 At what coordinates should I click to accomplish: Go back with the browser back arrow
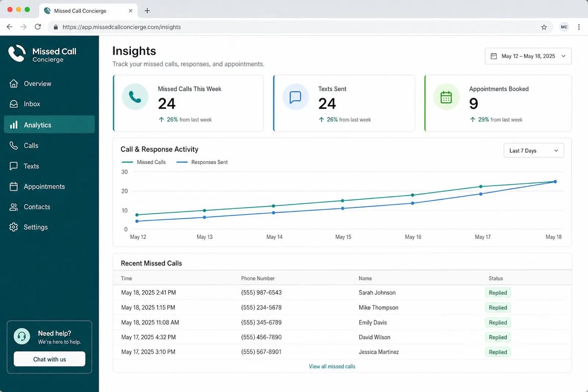coord(10,27)
